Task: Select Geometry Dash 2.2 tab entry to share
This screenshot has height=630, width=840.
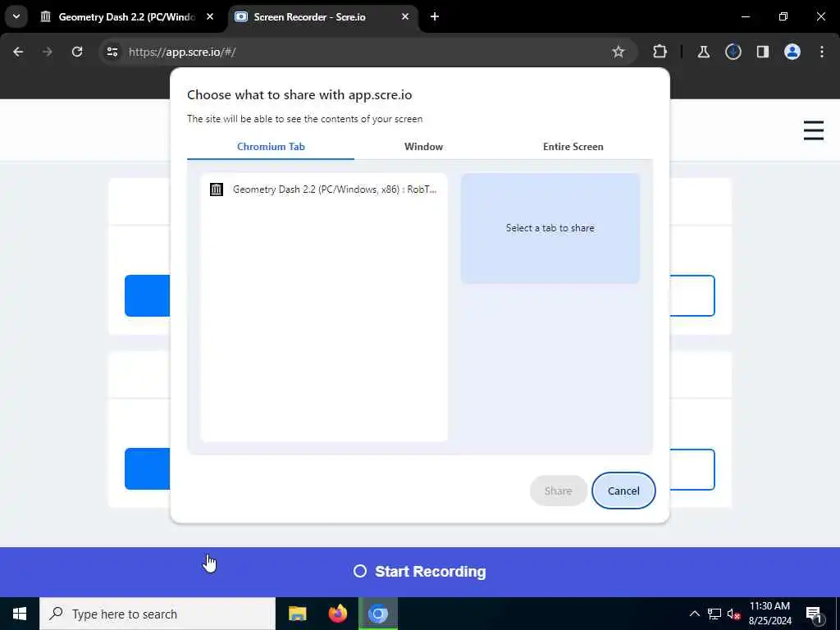Action: (324, 189)
